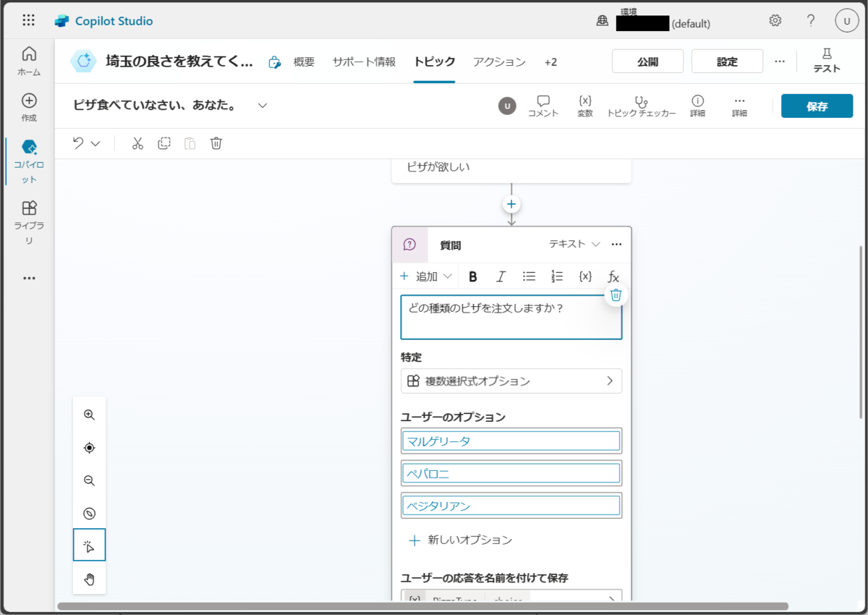Open 詳細 info icon
The height and width of the screenshot is (615, 868).
click(x=697, y=106)
